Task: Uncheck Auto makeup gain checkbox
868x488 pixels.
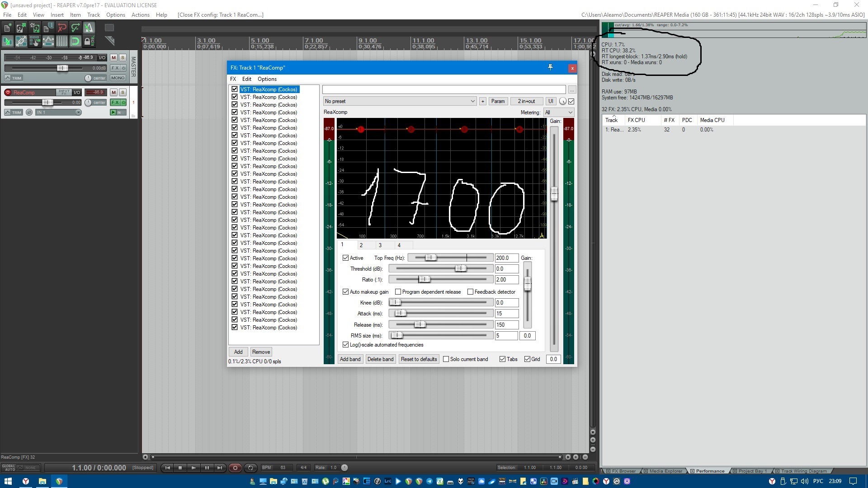Action: point(346,292)
